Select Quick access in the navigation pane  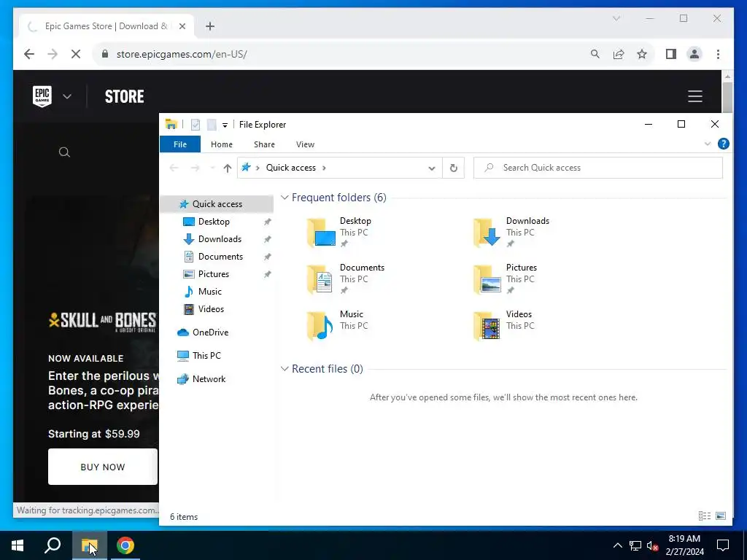[x=217, y=204]
